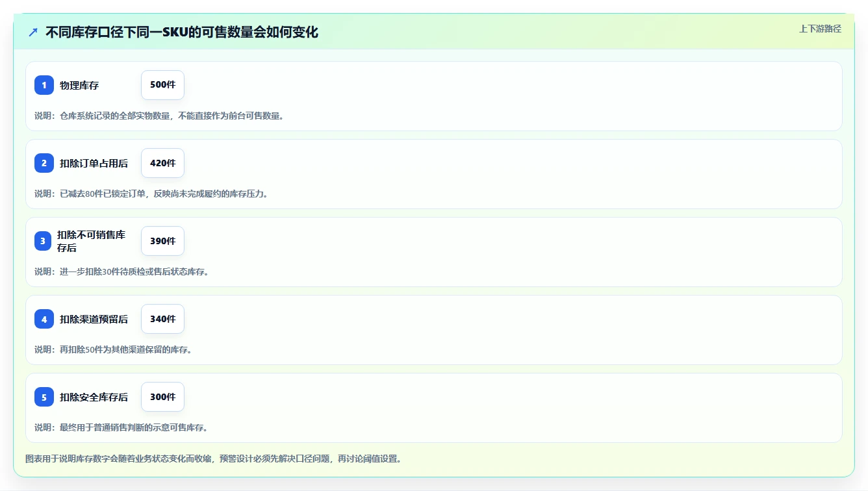Click the step 2 number badge

click(x=44, y=163)
